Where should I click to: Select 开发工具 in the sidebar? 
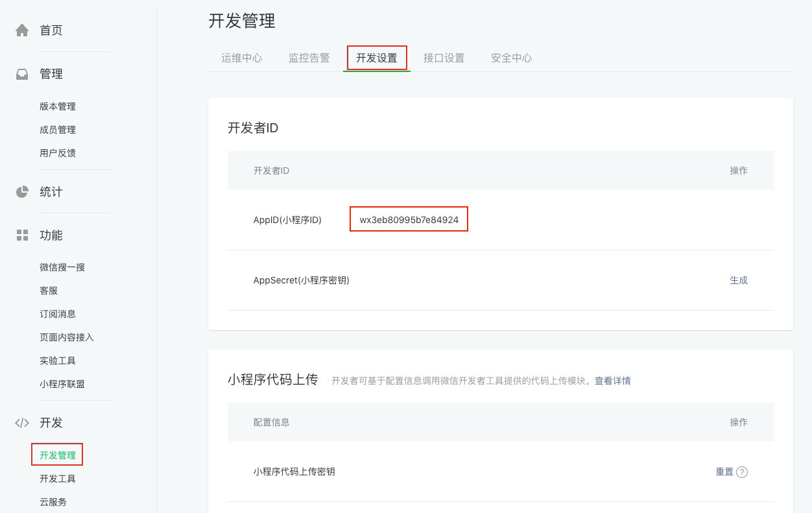pyautogui.click(x=58, y=479)
